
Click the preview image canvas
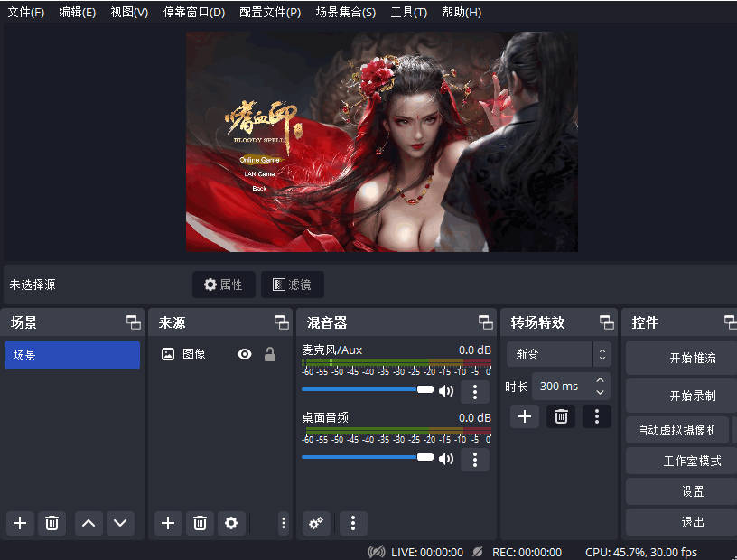pyautogui.click(x=382, y=142)
